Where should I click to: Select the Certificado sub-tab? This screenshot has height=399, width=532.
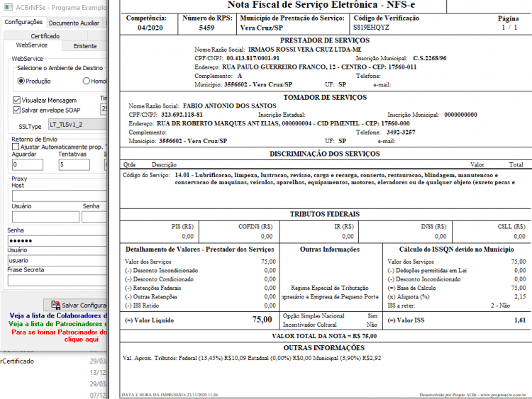[45, 36]
